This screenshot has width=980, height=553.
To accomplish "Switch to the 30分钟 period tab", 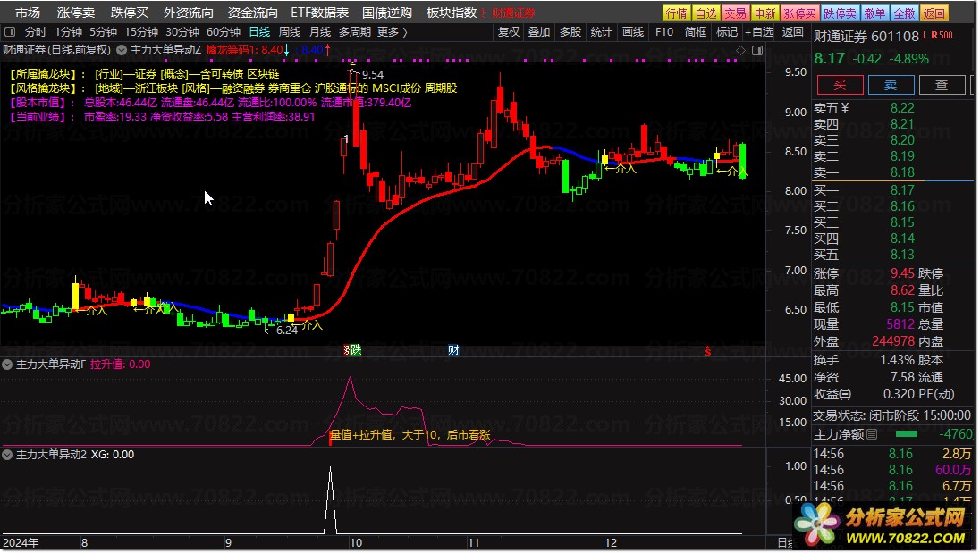I will pyautogui.click(x=182, y=31).
